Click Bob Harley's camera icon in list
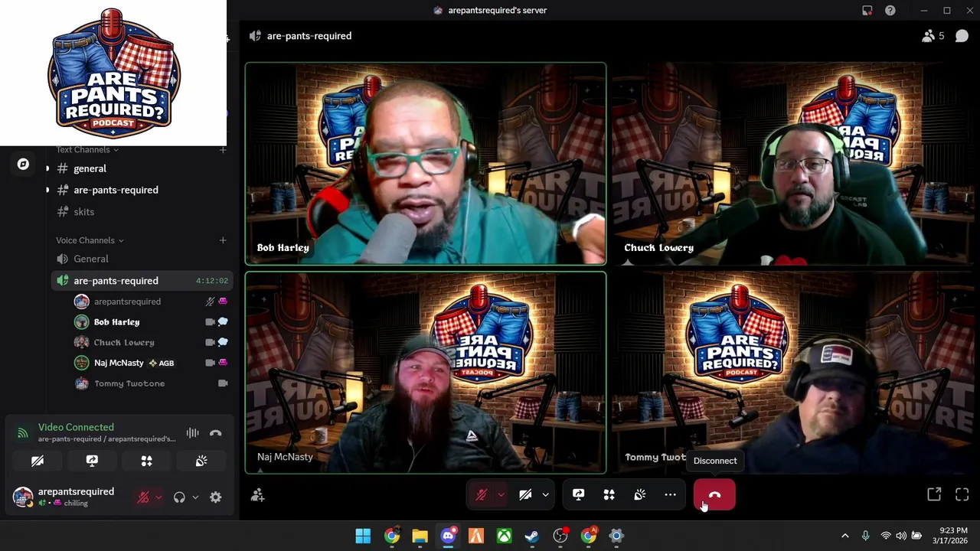 pyautogui.click(x=210, y=322)
